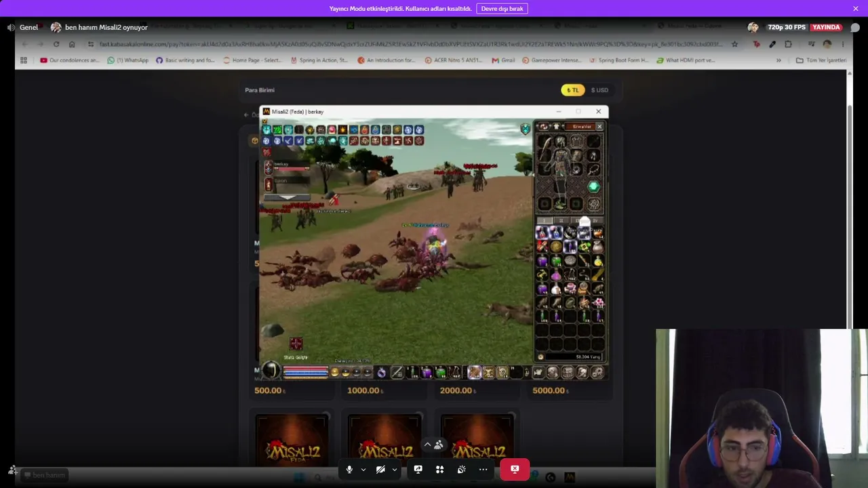Click the share screen icon
The height and width of the screenshot is (488, 868).
(x=418, y=469)
